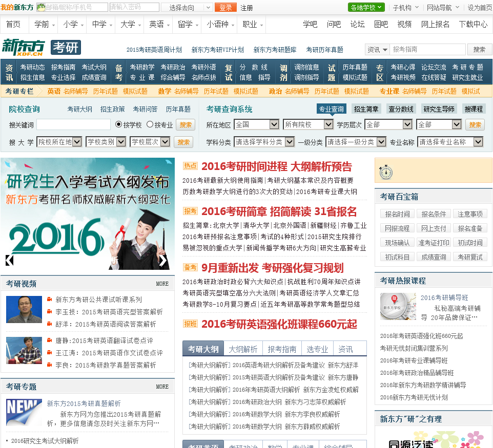The width and height of the screenshot is (493, 448).
Task: Click video icon beside 王江涛 作文试卷点评
Action: (49, 352)
